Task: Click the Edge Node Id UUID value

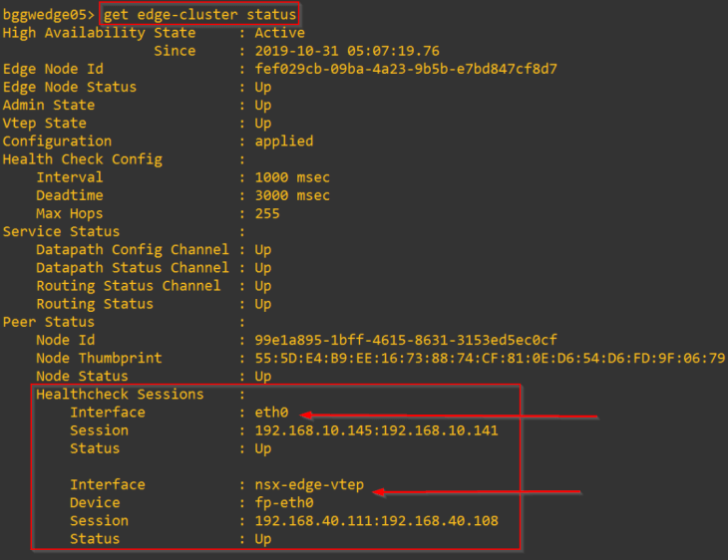Action: point(405,69)
